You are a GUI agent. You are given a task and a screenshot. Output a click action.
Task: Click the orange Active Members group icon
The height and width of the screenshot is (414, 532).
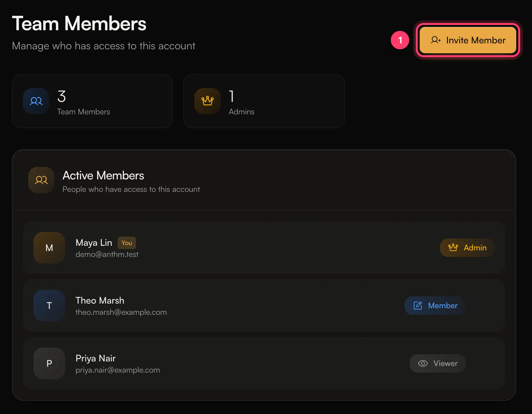(41, 180)
